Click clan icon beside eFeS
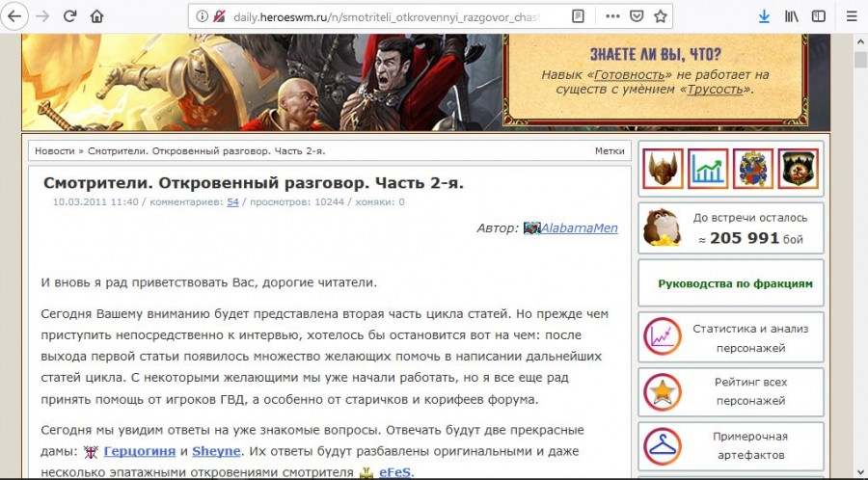The width and height of the screenshot is (868, 480). (366, 473)
